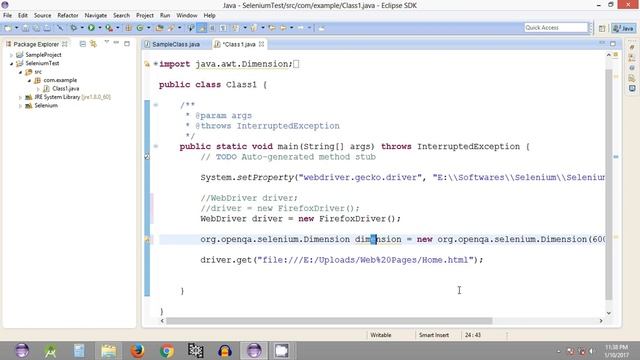Open the Source menu
The width and height of the screenshot is (640, 360).
(x=42, y=15)
